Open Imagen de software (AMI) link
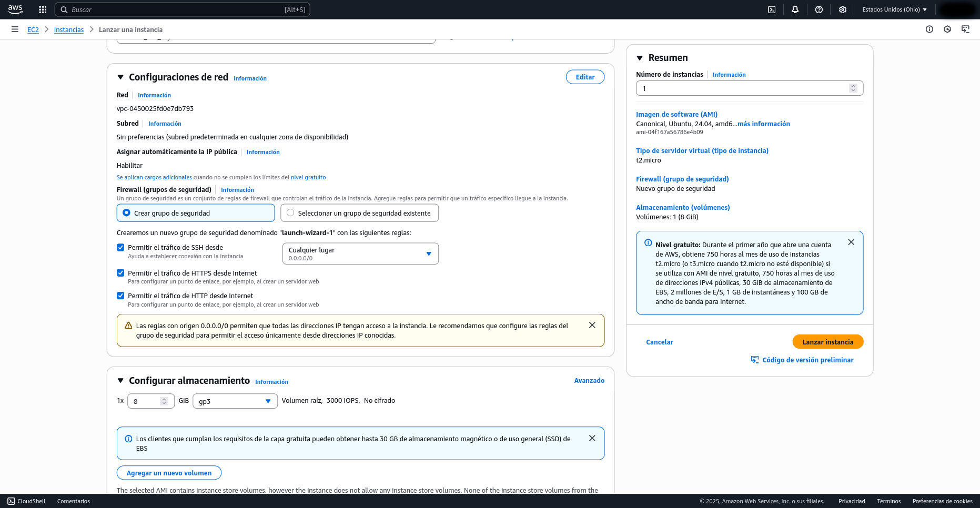This screenshot has width=980, height=508. 676,114
